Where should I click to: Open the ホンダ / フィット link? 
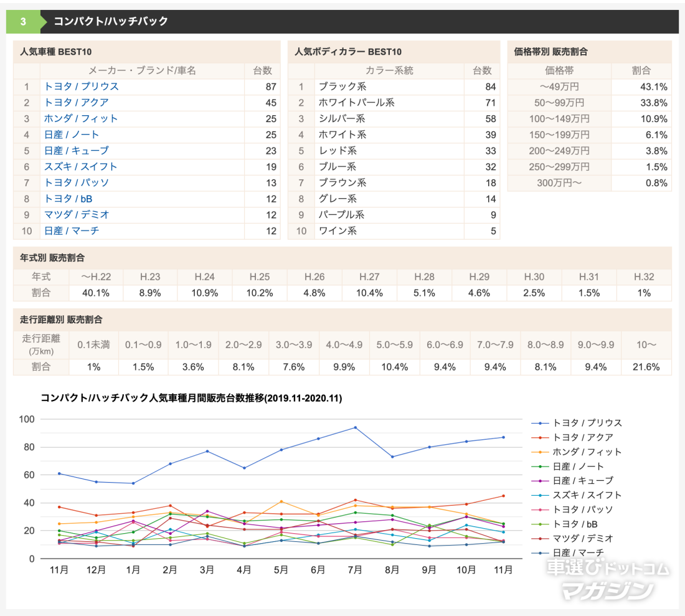[x=81, y=118]
